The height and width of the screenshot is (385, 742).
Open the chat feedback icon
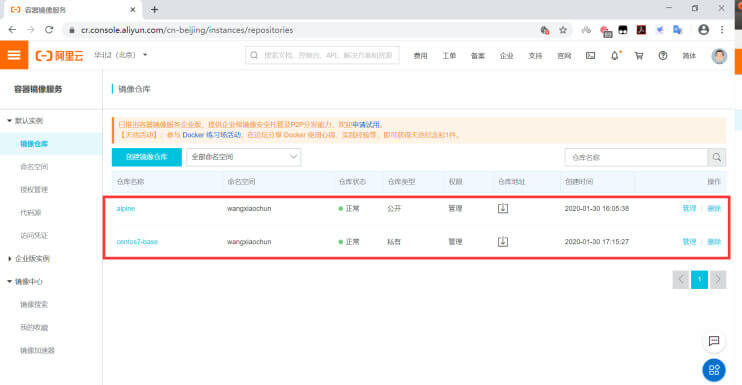pyautogui.click(x=714, y=341)
